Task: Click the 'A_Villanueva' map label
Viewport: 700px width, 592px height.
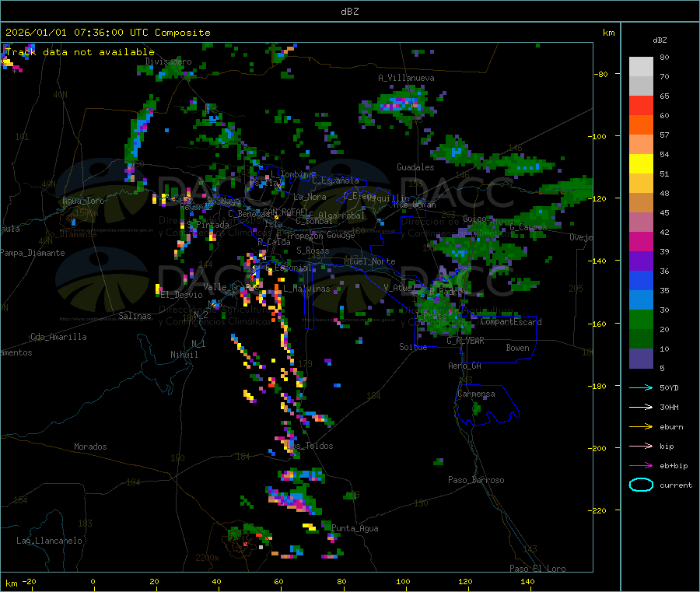Action: pyautogui.click(x=406, y=78)
